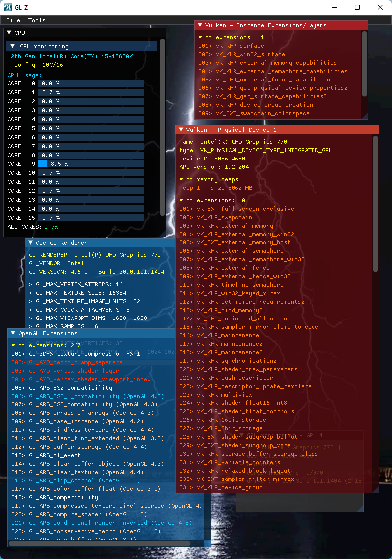This screenshot has height=559, width=392.
Task: Click GL_ARB_buffer_storage entry
Action: tap(79, 447)
